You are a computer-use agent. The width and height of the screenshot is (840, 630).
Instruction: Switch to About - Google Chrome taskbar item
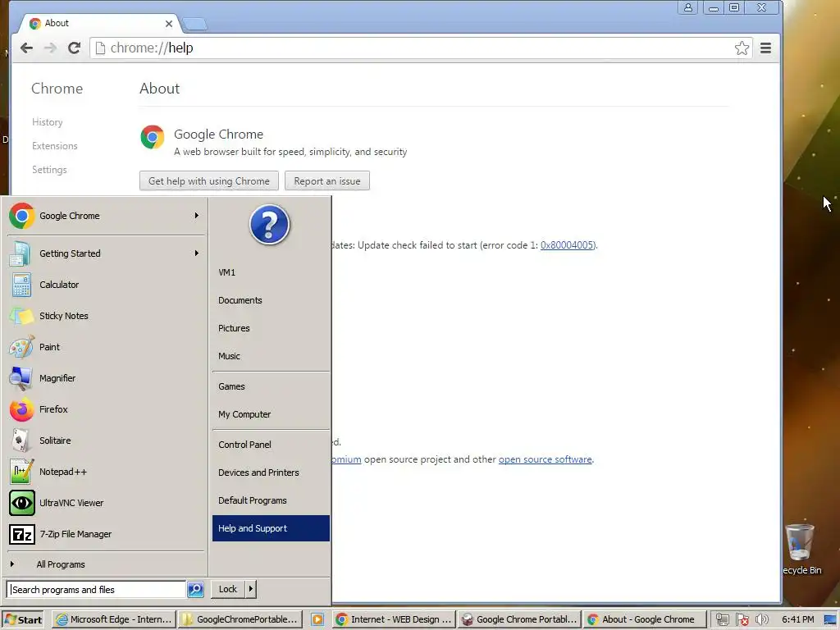click(645, 619)
